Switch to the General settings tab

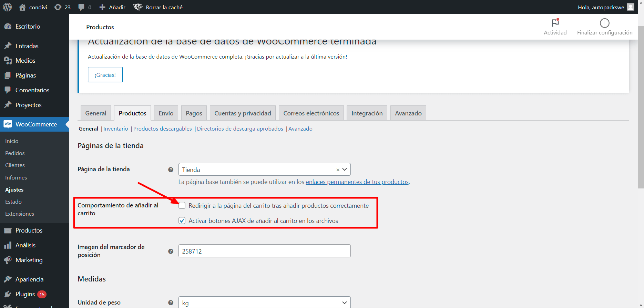click(96, 113)
